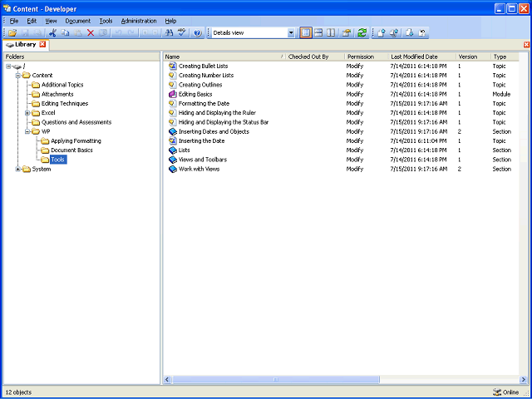This screenshot has width=532, height=399.
Task: Click the Formatting the Date topic icon
Action: click(173, 103)
